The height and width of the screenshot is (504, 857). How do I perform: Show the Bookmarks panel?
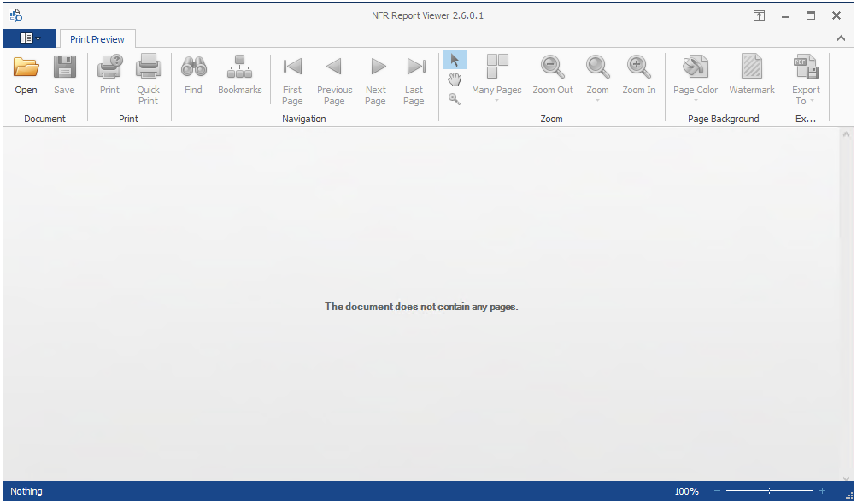[x=239, y=75]
